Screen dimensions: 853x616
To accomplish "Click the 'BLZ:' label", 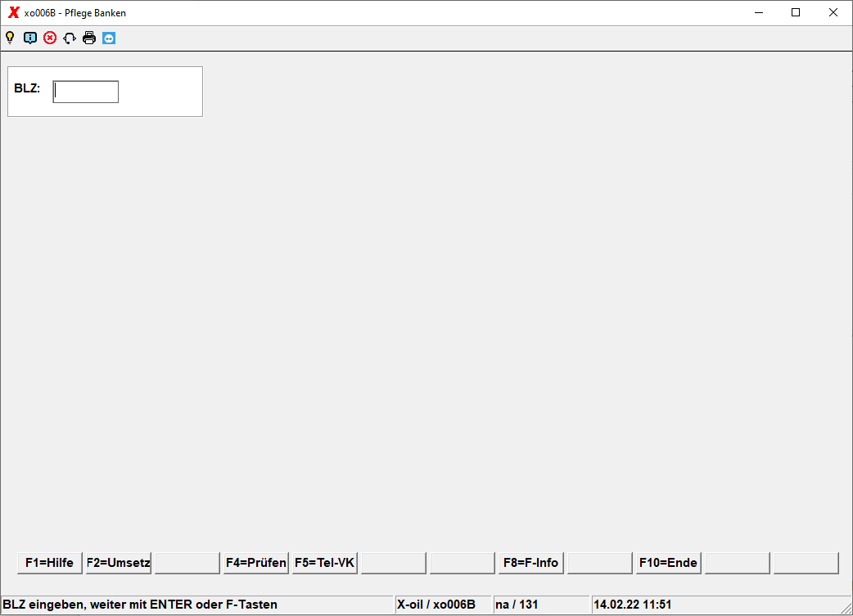I will pyautogui.click(x=27, y=88).
